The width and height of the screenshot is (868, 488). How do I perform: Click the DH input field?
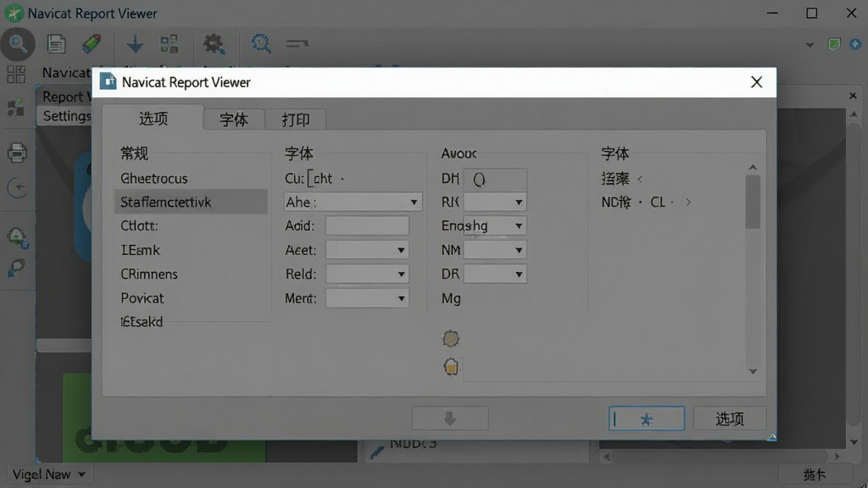pyautogui.click(x=495, y=179)
